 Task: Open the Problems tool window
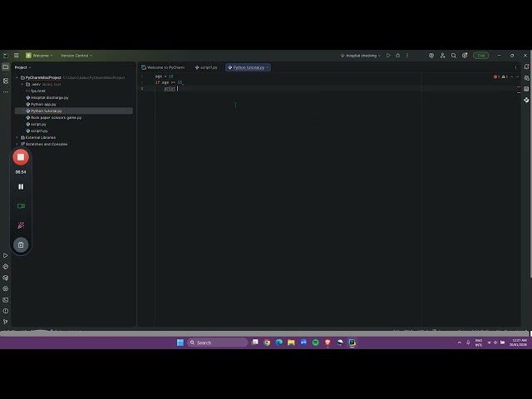point(6,311)
